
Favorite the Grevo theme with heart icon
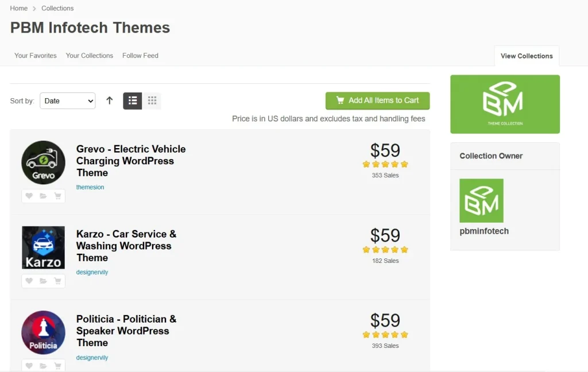29,196
